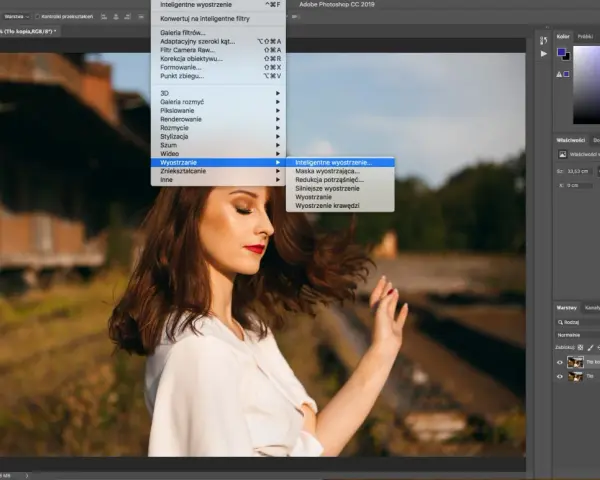Click align top edges icon
This screenshot has width=600, height=480.
104,17
